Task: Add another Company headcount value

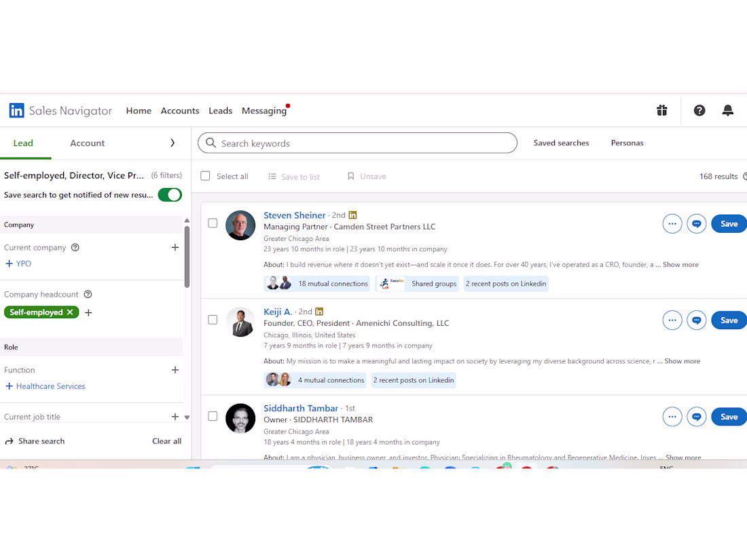Action: [x=88, y=313]
